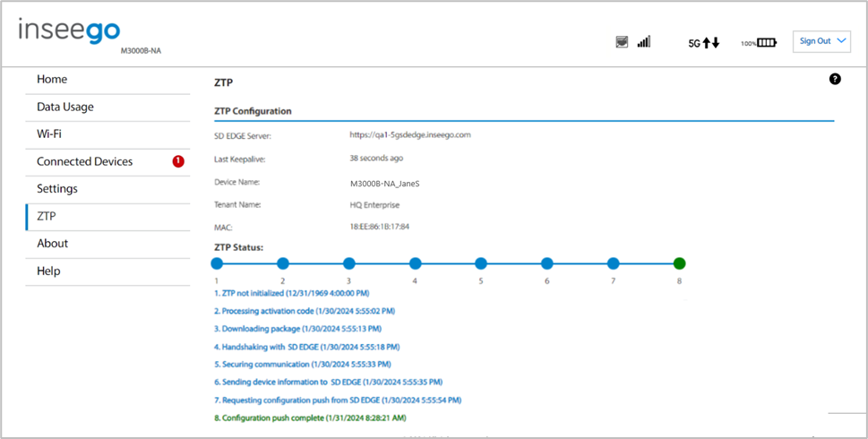Click ZTP status step 7 dot
This screenshot has height=439, width=868.
(613, 263)
